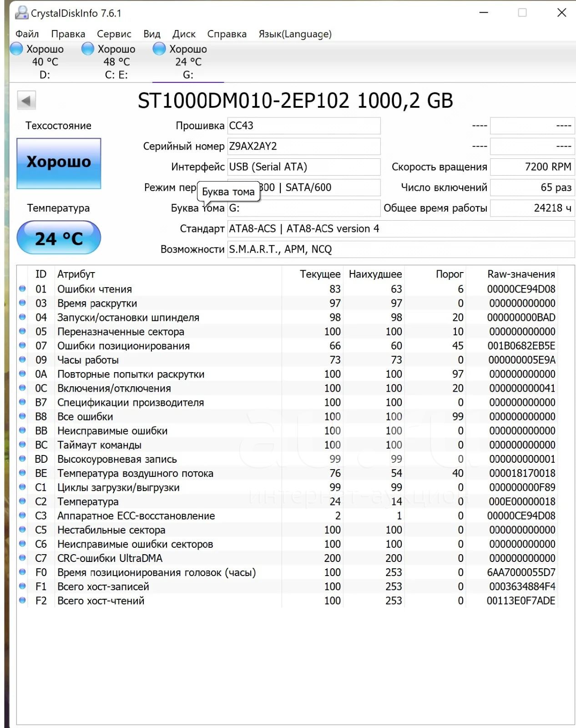
Task: Click status dot for 03 Время раскрутки
Action: [22, 303]
